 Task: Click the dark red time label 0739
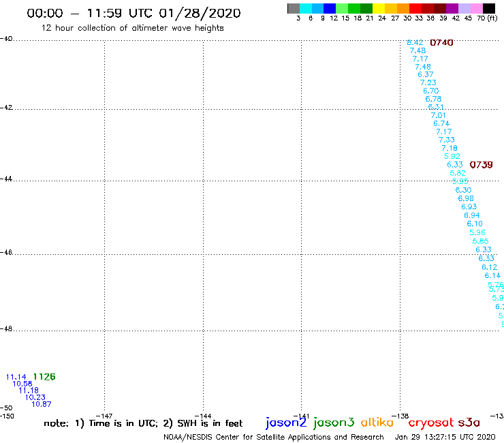pyautogui.click(x=481, y=165)
